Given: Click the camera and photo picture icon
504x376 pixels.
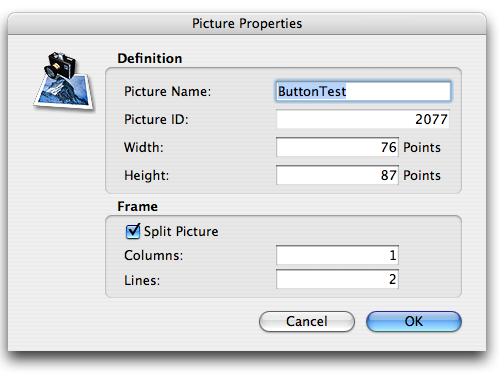Looking at the screenshot, I should click(64, 81).
